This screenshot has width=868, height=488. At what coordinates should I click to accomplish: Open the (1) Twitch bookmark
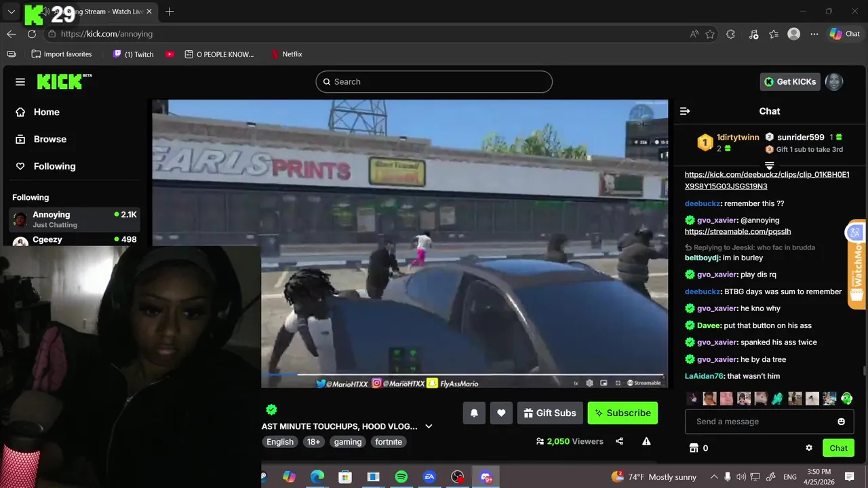tap(133, 54)
